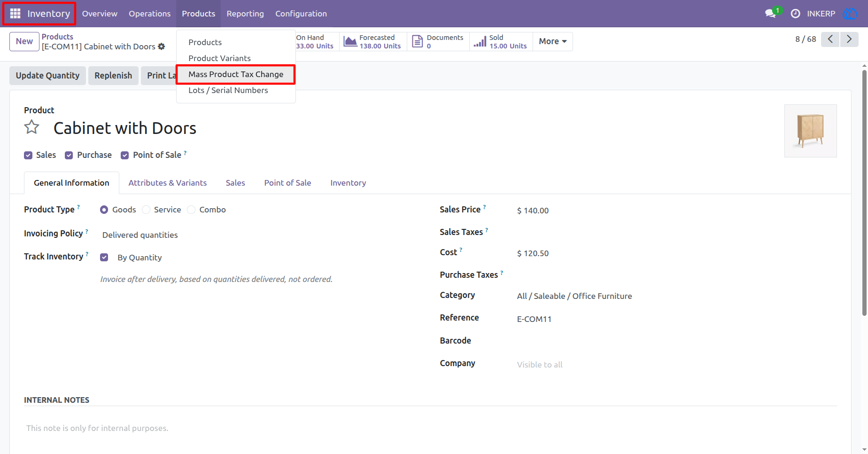The height and width of the screenshot is (454, 868).
Task: Toggle the Sales checkbox
Action: pyautogui.click(x=28, y=156)
